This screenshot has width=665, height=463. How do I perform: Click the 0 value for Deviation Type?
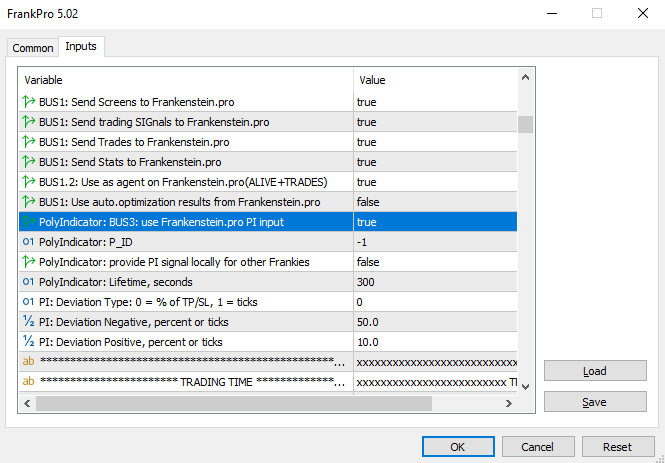pyautogui.click(x=360, y=302)
